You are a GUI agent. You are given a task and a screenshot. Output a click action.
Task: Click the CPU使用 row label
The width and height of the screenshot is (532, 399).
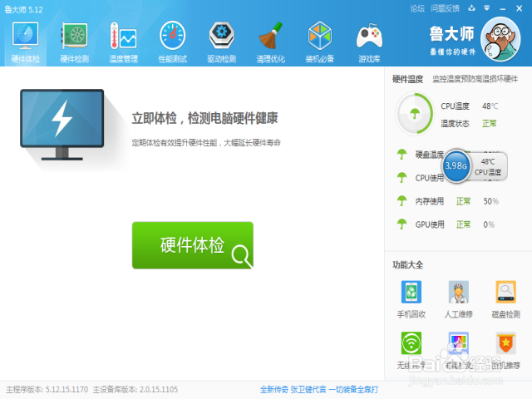point(430,178)
